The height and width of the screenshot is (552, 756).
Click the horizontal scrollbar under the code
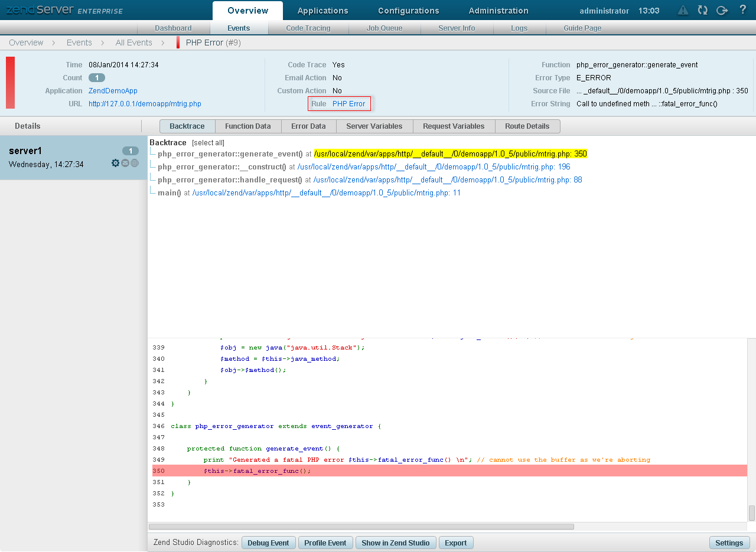coord(361,526)
